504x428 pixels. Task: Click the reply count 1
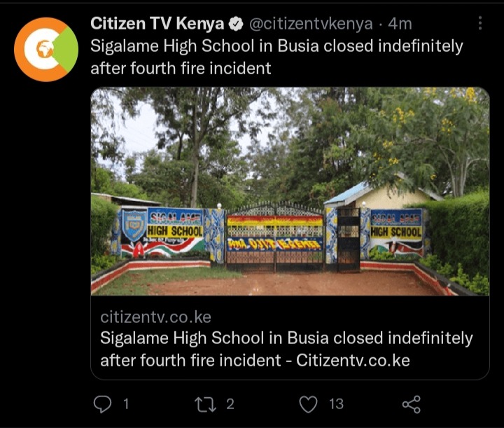point(126,404)
